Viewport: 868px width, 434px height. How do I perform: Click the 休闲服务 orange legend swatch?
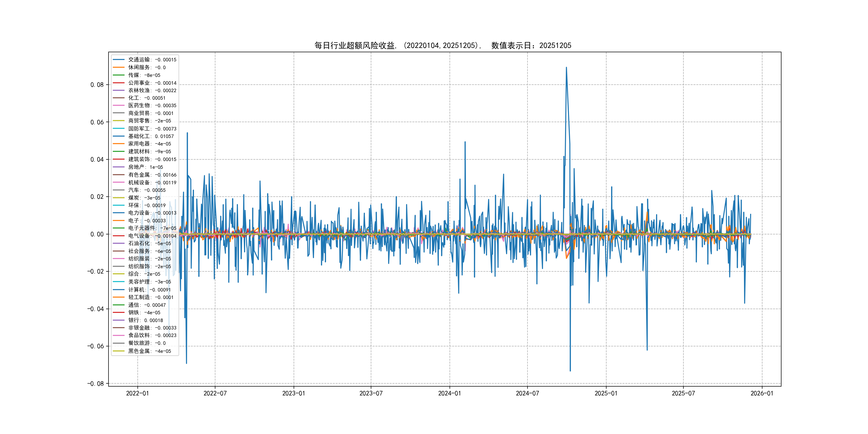click(x=119, y=68)
